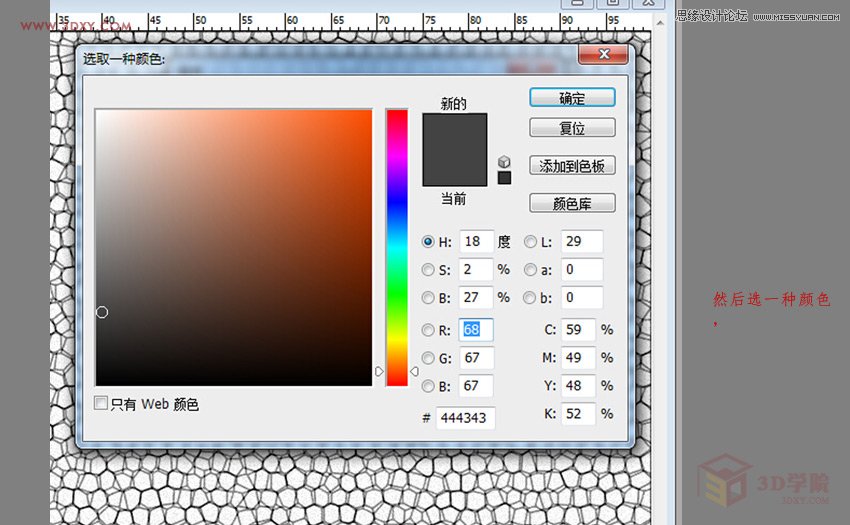The width and height of the screenshot is (850, 525).
Task: Select the RGB blue B radio button
Action: [428, 386]
